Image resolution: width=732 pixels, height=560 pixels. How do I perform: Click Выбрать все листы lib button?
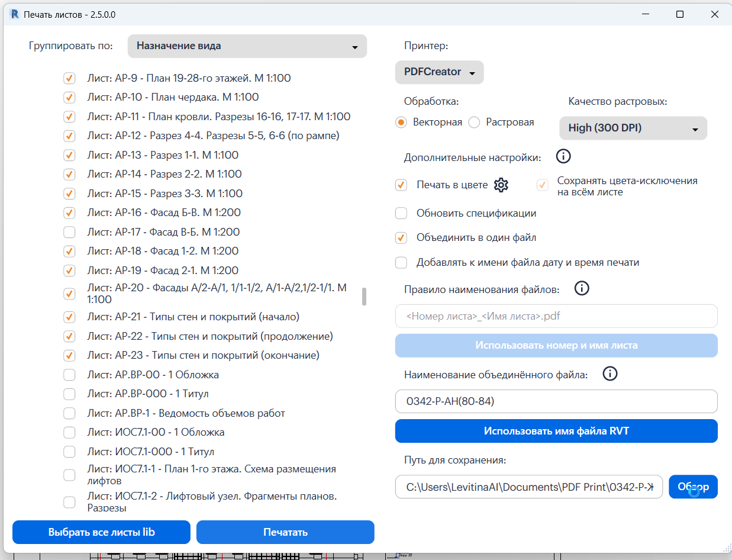[101, 532]
